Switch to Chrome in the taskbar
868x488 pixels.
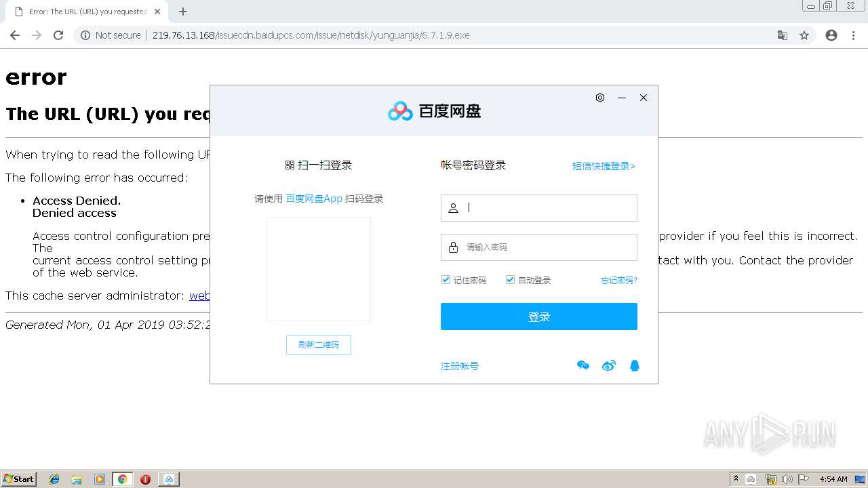[x=123, y=479]
